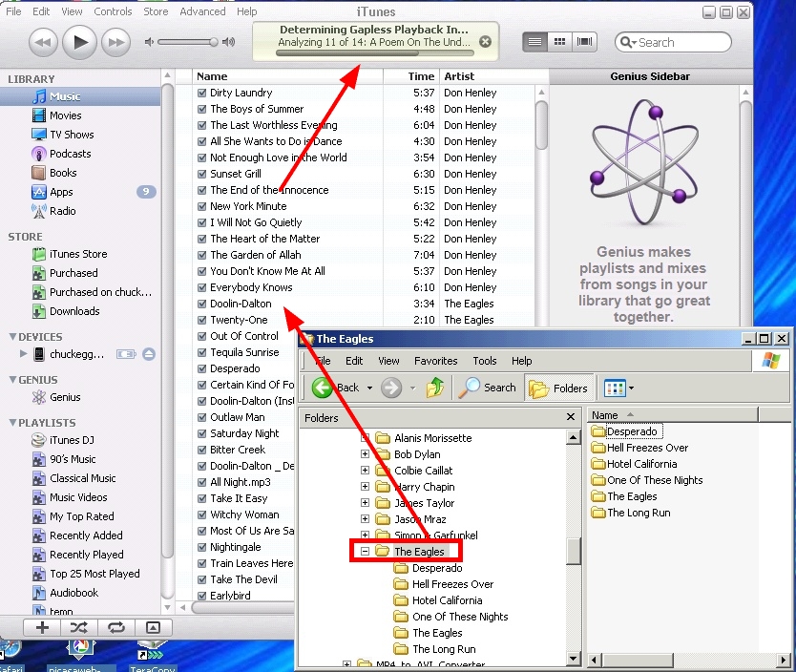Open the explorer Views dropdown arrow
The width and height of the screenshot is (796, 672).
[x=631, y=388]
